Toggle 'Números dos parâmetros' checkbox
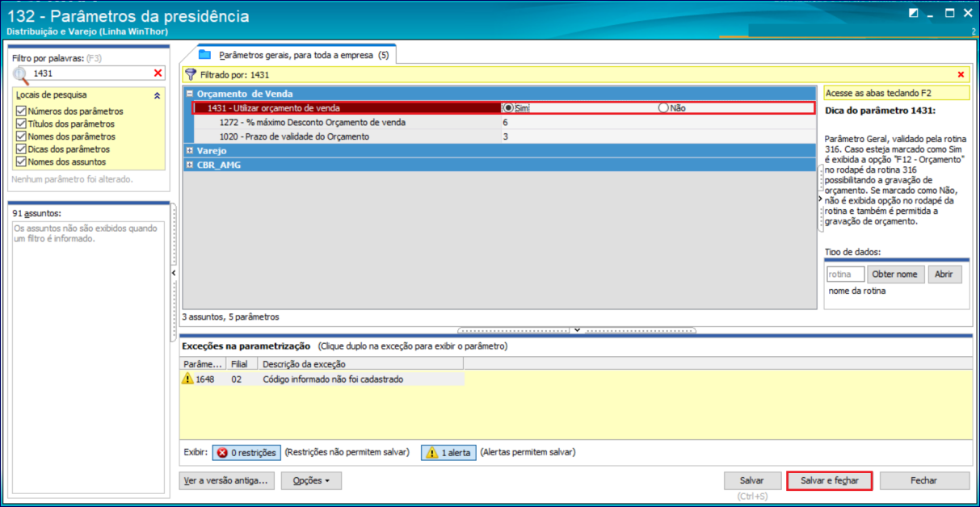 coord(21,111)
